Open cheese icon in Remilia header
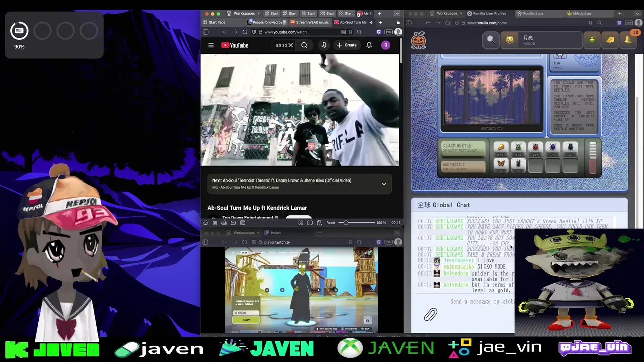The width and height of the screenshot is (644, 362). pos(610,40)
